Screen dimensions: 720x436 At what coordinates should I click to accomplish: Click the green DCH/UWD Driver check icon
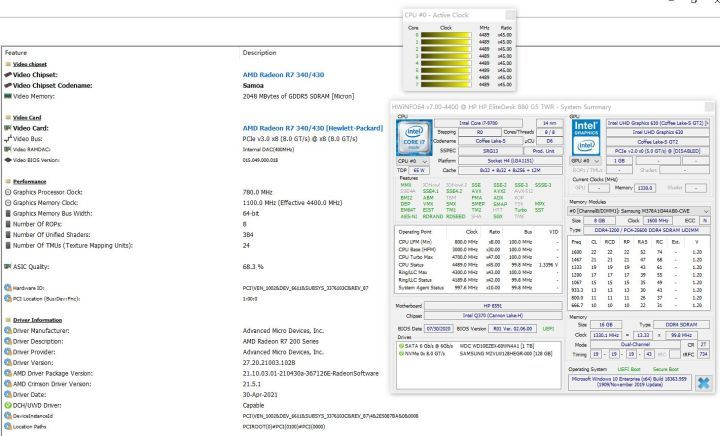pos(8,405)
